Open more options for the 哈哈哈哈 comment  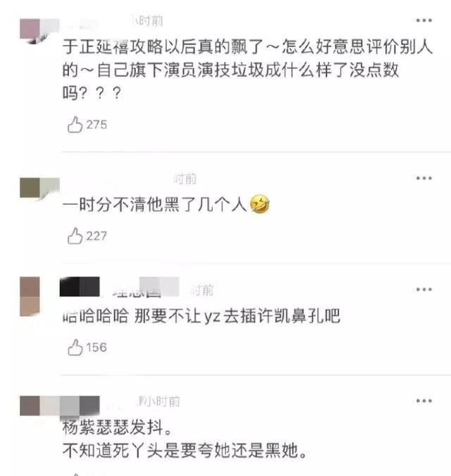tap(424, 289)
